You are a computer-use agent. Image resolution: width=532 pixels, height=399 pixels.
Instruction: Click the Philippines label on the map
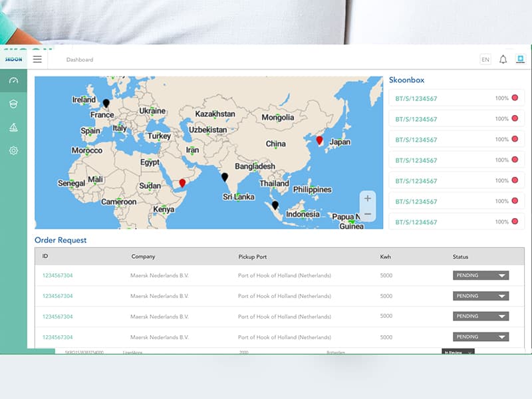312,190
